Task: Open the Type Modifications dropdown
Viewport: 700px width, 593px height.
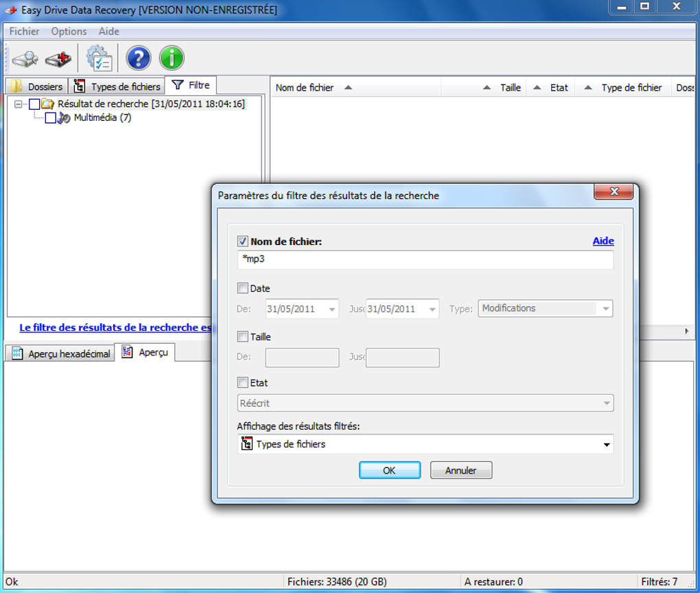Action: click(605, 309)
